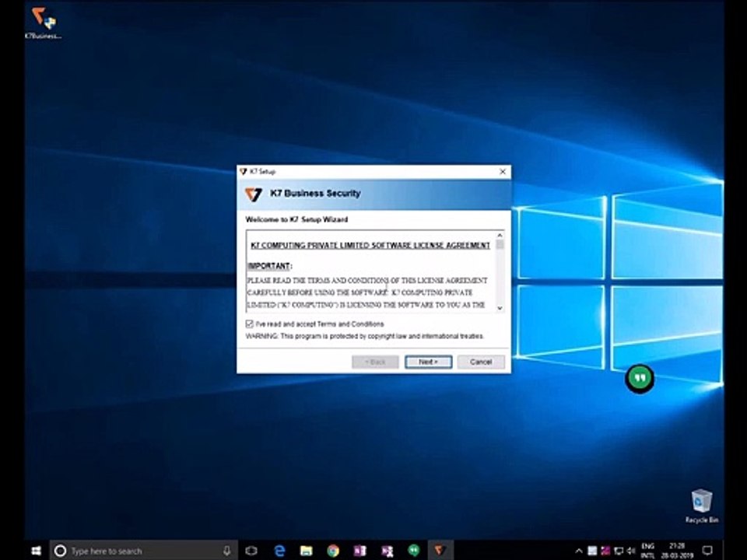The image size is (747, 560).
Task: Open File Explorer from taskbar
Action: point(307,551)
